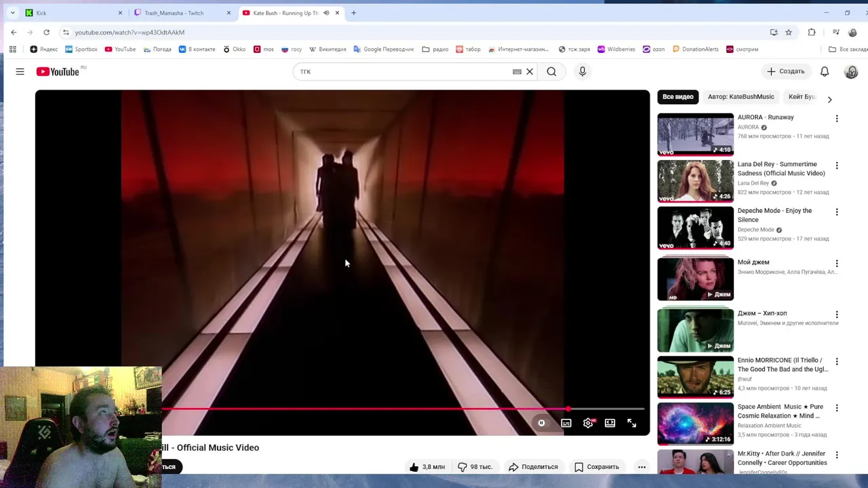Screen dimensions: 868x488
Task: Open more actions ellipsis under video
Action: (642, 467)
